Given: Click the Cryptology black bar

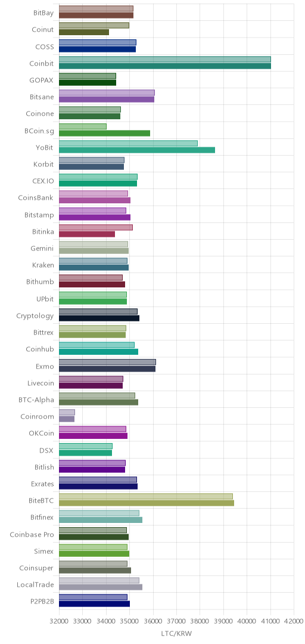Looking at the screenshot, I should [99, 318].
